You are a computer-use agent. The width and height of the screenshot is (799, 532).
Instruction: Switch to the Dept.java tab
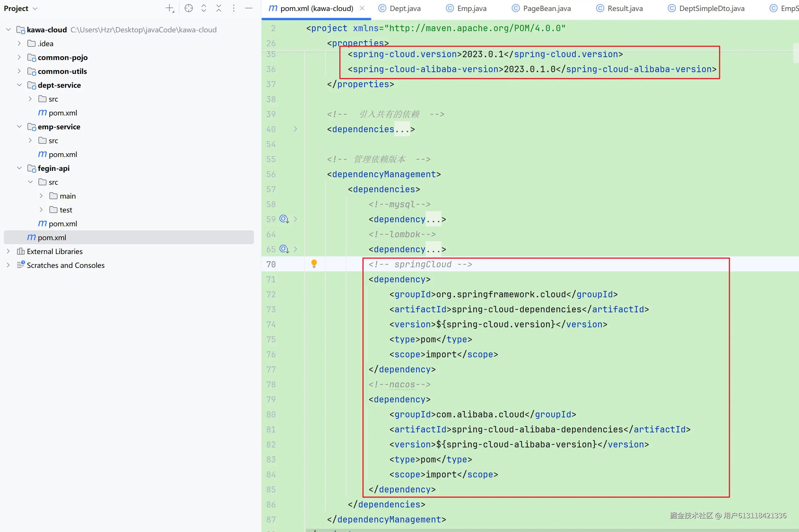[405, 8]
